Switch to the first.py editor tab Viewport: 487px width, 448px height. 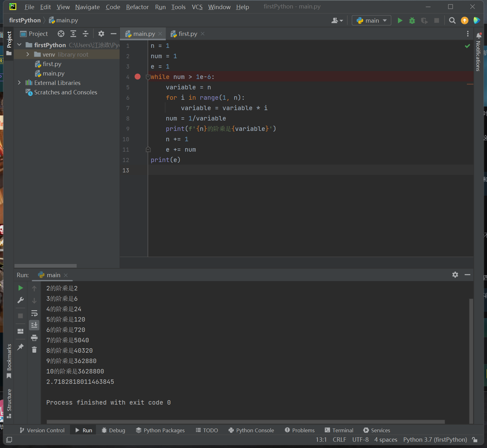187,34
